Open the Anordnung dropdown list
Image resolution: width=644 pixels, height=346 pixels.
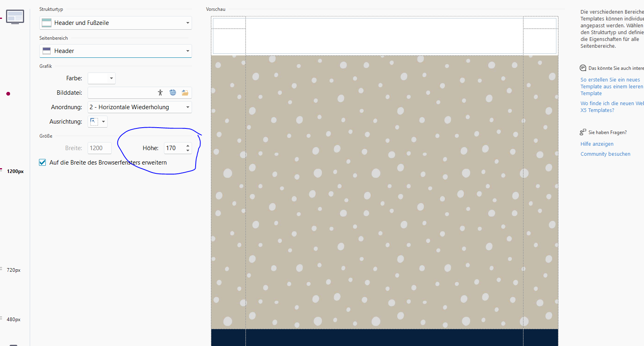click(139, 107)
